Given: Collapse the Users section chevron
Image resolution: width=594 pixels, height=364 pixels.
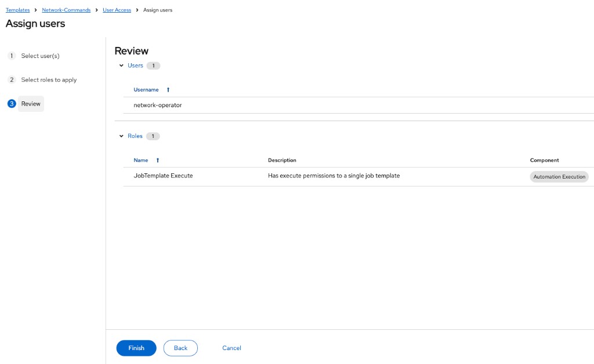Looking at the screenshot, I should point(121,65).
